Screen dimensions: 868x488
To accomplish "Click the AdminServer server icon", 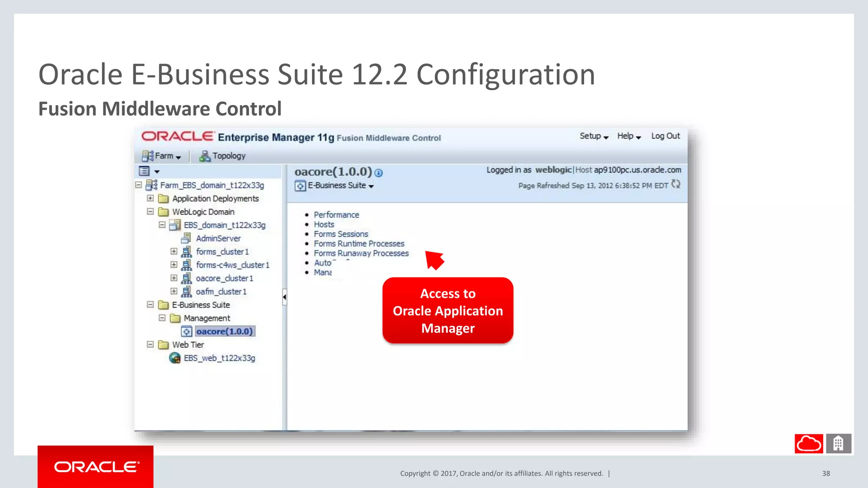I will (x=186, y=238).
